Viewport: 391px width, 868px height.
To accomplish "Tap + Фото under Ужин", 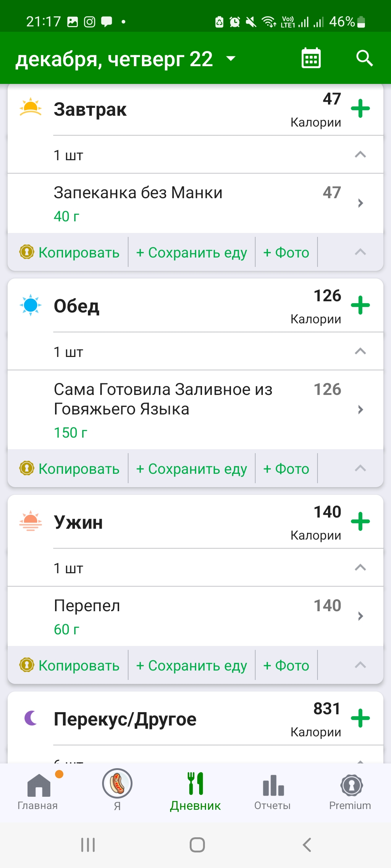I will click(286, 665).
